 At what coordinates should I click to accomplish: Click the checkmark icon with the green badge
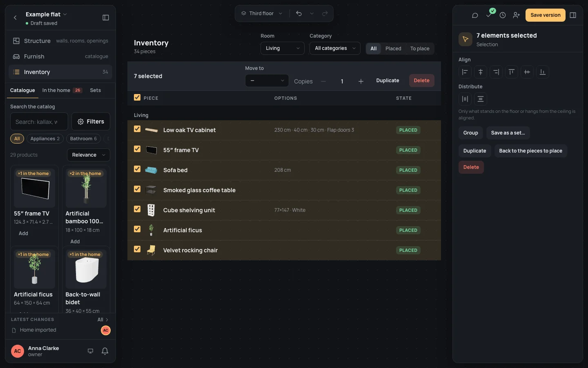coord(489,15)
